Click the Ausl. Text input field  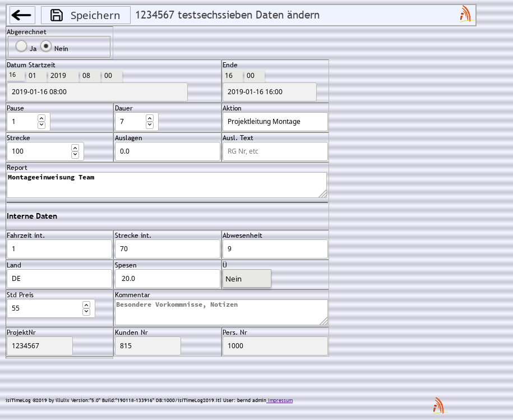[x=275, y=151]
